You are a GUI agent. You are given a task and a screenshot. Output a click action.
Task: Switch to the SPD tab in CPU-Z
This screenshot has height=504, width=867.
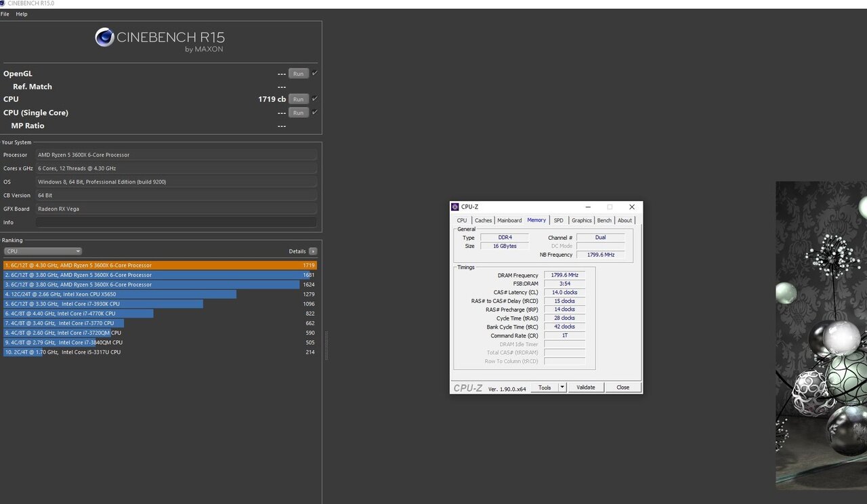[x=558, y=220]
